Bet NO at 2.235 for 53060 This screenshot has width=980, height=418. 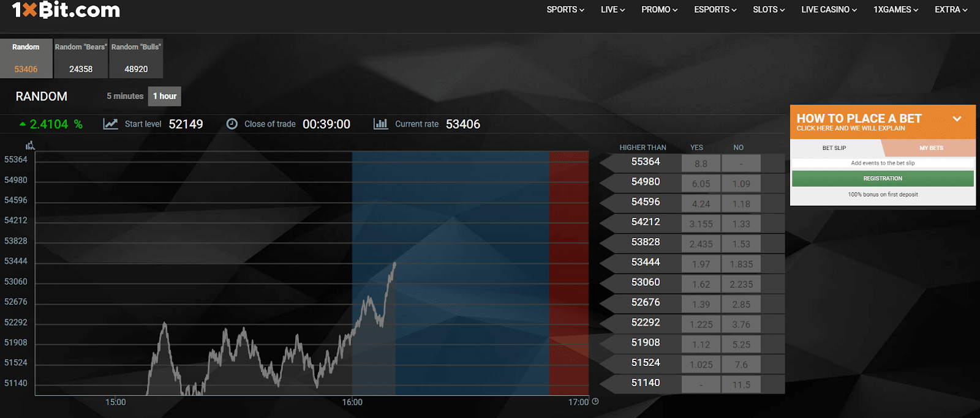click(741, 284)
